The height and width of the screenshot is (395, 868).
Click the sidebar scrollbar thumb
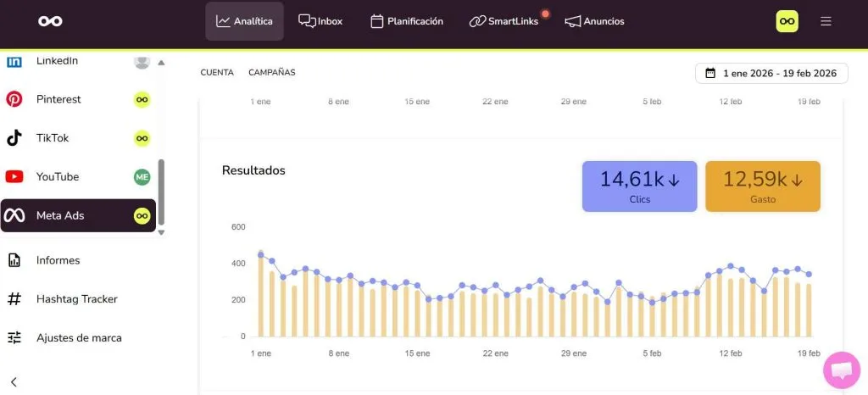click(x=161, y=193)
